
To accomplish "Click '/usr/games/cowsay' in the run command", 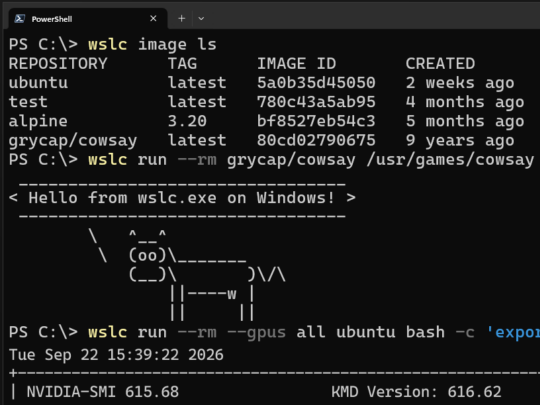I will click(450, 160).
